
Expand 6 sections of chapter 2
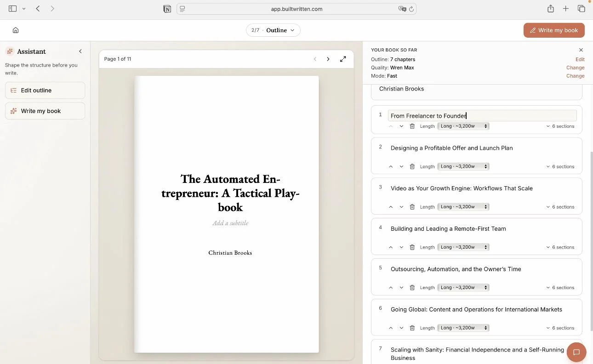(560, 167)
